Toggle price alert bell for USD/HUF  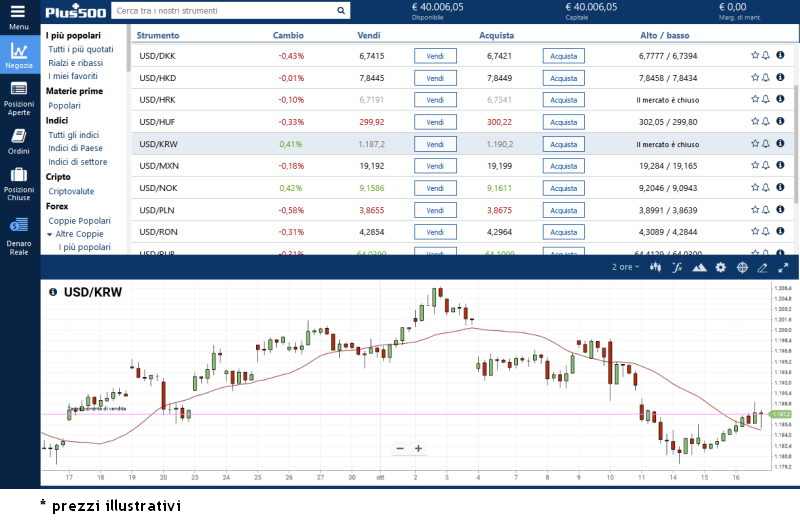point(766,122)
